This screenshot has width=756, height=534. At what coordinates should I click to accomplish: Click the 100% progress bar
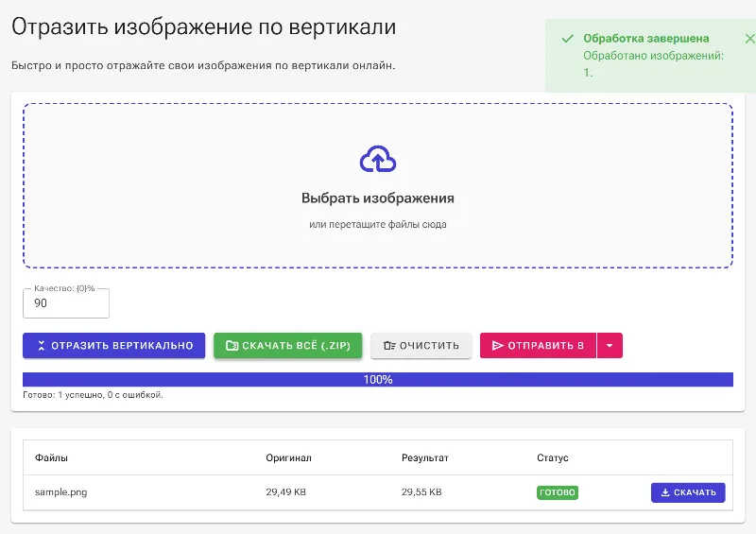(x=378, y=380)
